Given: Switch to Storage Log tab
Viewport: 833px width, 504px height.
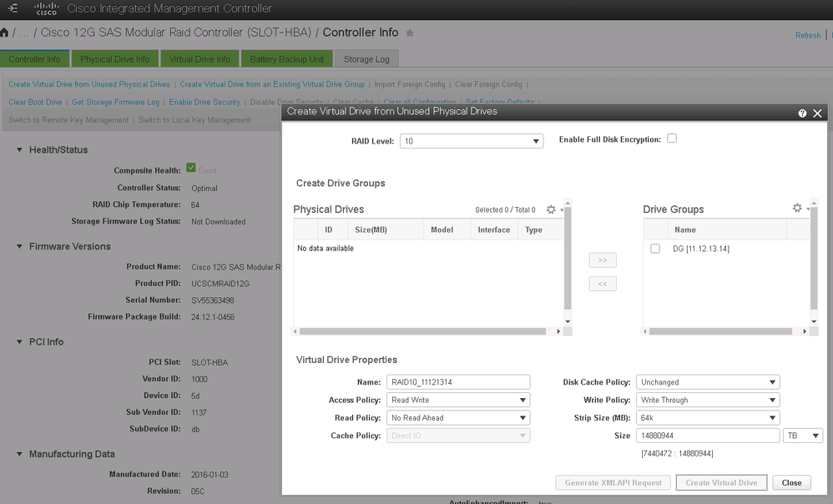Looking at the screenshot, I should click(x=366, y=59).
